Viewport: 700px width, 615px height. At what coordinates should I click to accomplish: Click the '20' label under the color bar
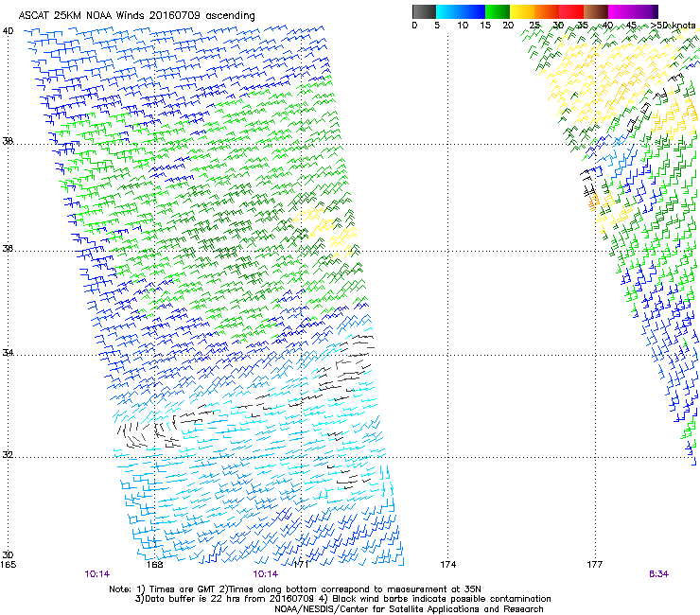tap(508, 26)
